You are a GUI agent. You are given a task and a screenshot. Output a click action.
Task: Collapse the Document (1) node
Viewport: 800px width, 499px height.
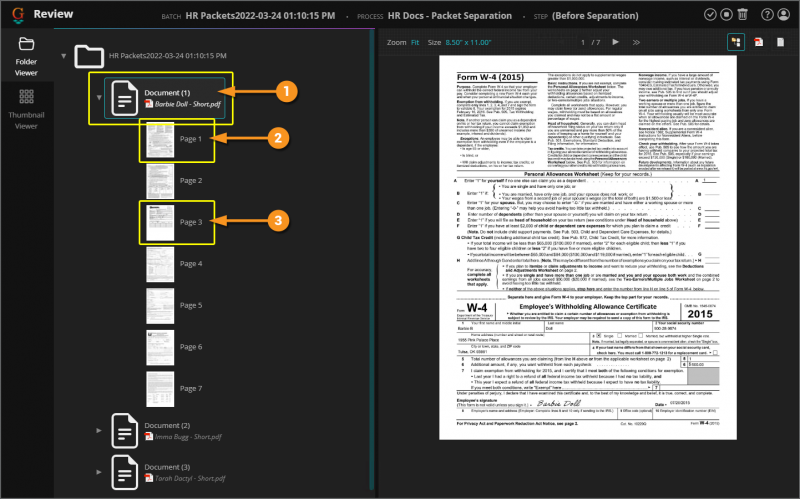(x=99, y=97)
